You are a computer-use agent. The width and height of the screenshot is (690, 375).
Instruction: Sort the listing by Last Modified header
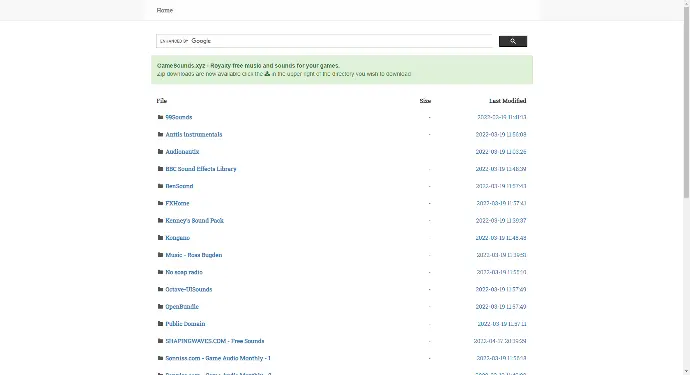(x=507, y=101)
